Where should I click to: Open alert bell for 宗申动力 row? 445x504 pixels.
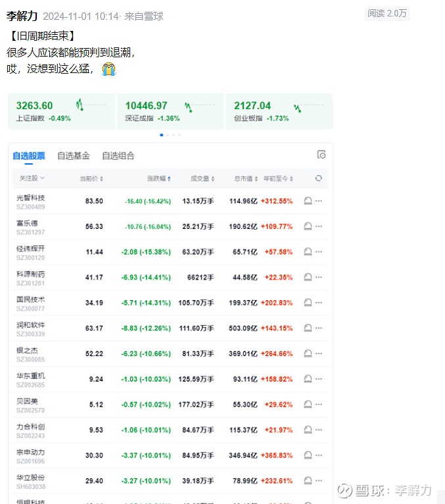coord(308,455)
